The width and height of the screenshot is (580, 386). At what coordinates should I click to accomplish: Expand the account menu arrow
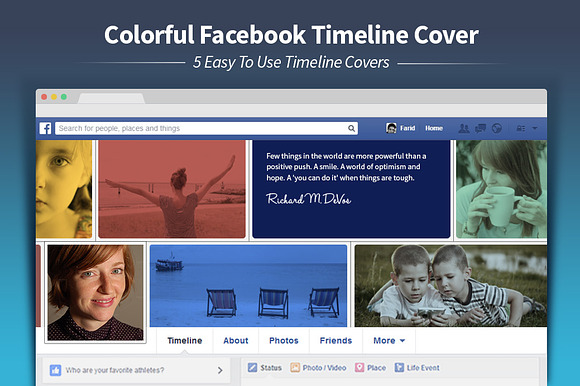coord(535,128)
